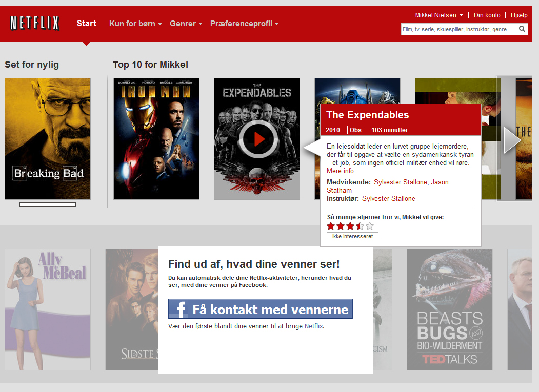Click The Expendables title in popup

[x=368, y=115]
